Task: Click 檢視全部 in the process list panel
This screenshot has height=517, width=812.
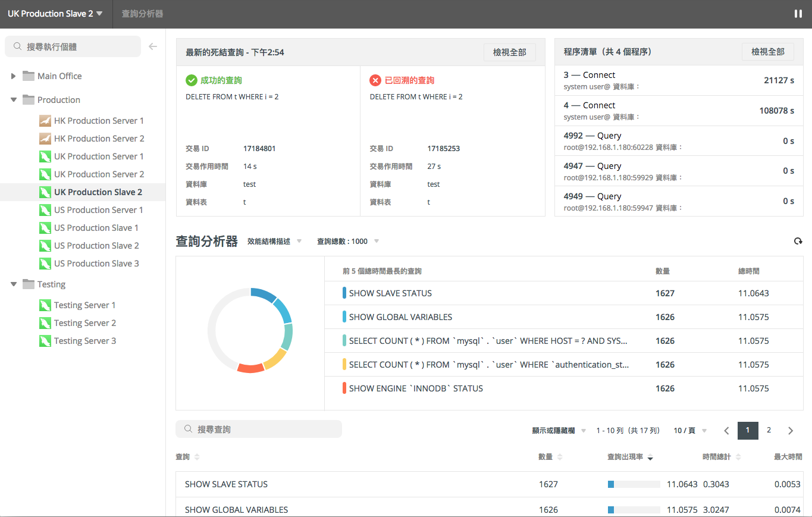Action: [x=767, y=52]
